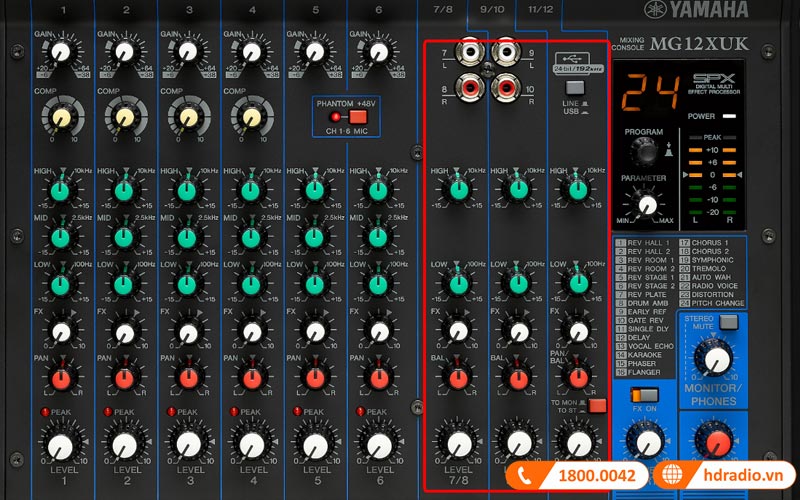Click channel 11/12 PAN/BAL knob
Image resolution: width=800 pixels, height=500 pixels.
pyautogui.click(x=579, y=378)
